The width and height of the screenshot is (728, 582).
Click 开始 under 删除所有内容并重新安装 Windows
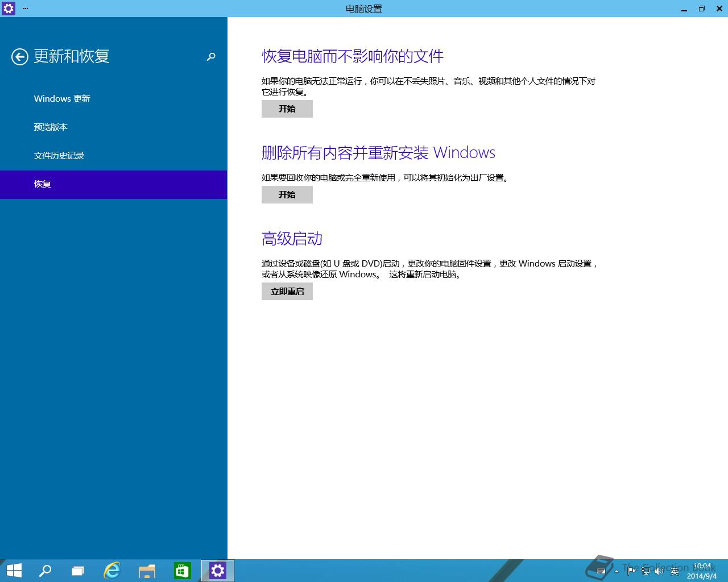click(x=287, y=194)
